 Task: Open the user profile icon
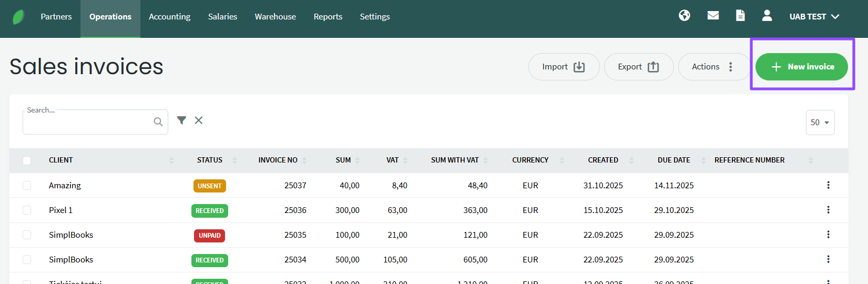point(767,16)
